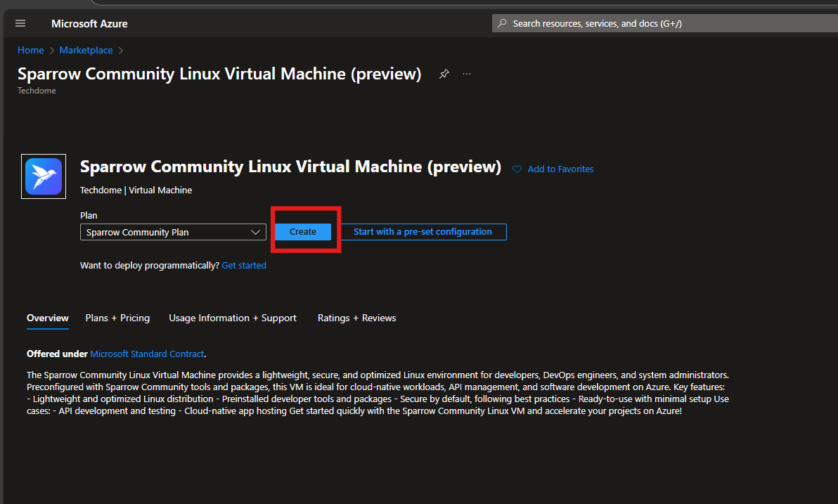
Task: Click Start with a pre-set configuration
Action: pos(423,232)
